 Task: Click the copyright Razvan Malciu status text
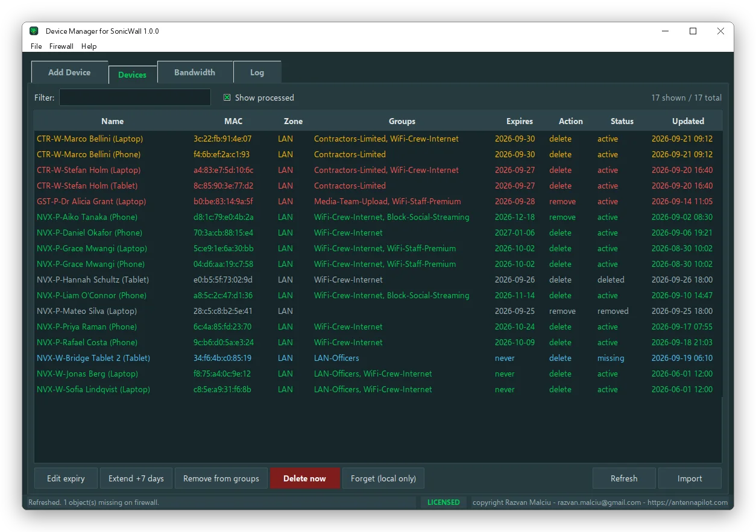[x=600, y=502]
